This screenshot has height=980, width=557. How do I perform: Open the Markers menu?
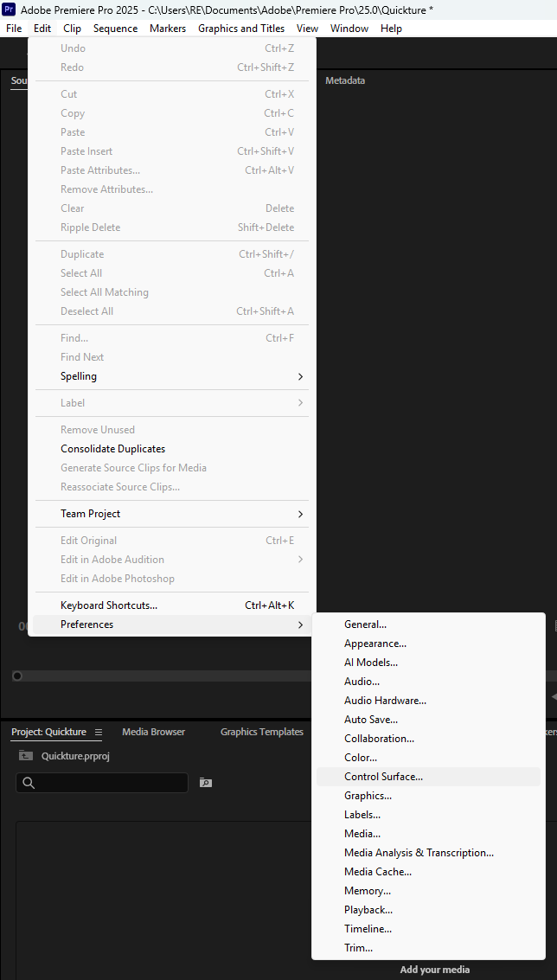pyautogui.click(x=168, y=29)
